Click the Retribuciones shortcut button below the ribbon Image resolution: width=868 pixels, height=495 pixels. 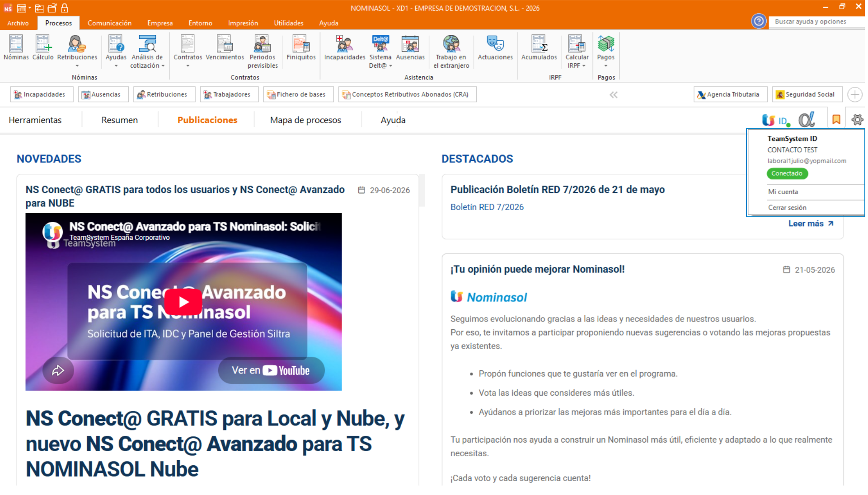pos(164,94)
